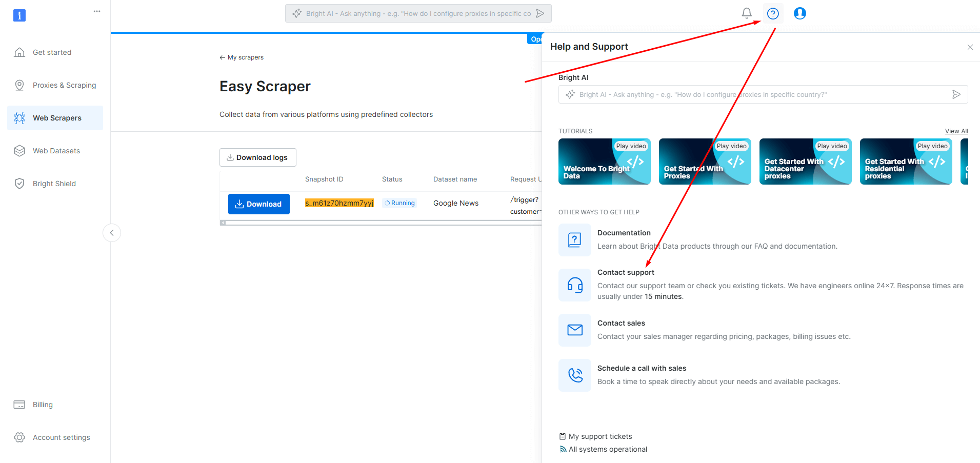The image size is (980, 463).
Task: Click the Request U column header
Action: coord(526,179)
